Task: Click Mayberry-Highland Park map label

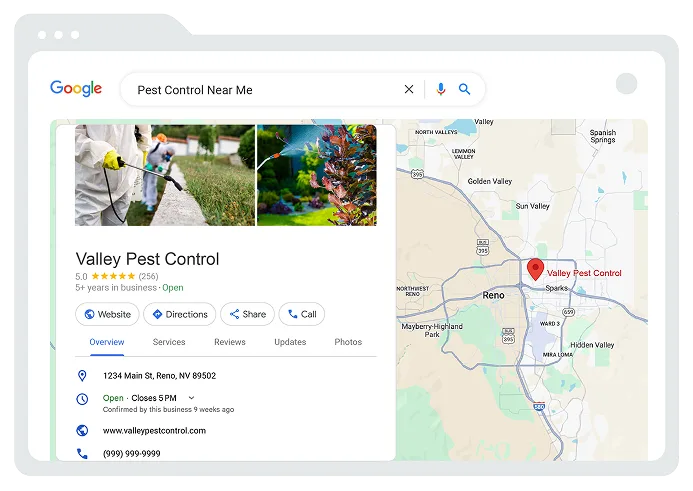Action: [432, 330]
